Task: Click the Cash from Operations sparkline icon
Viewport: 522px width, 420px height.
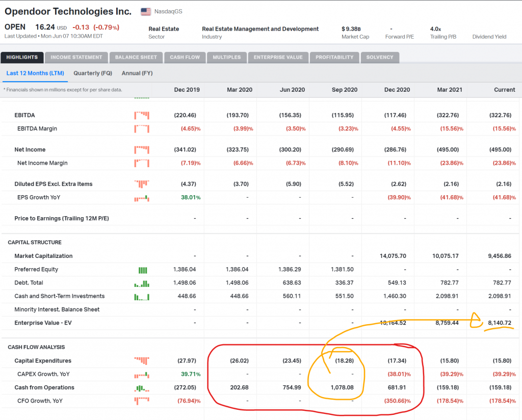Action: [142, 388]
